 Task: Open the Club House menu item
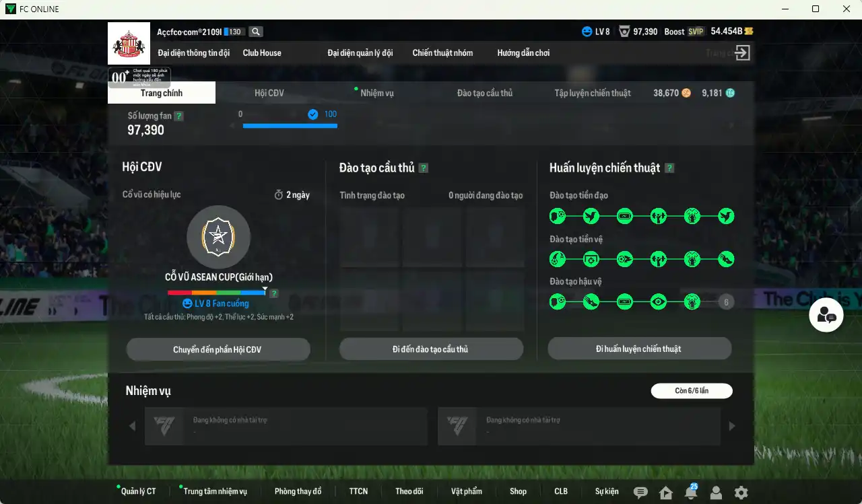(262, 52)
